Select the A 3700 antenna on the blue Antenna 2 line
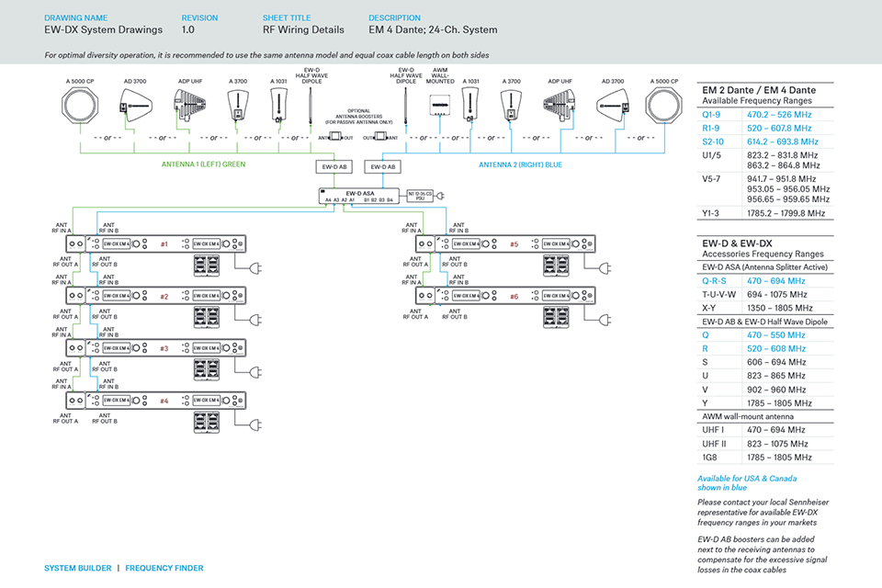Screen dimensions: 882x588 tap(511, 106)
